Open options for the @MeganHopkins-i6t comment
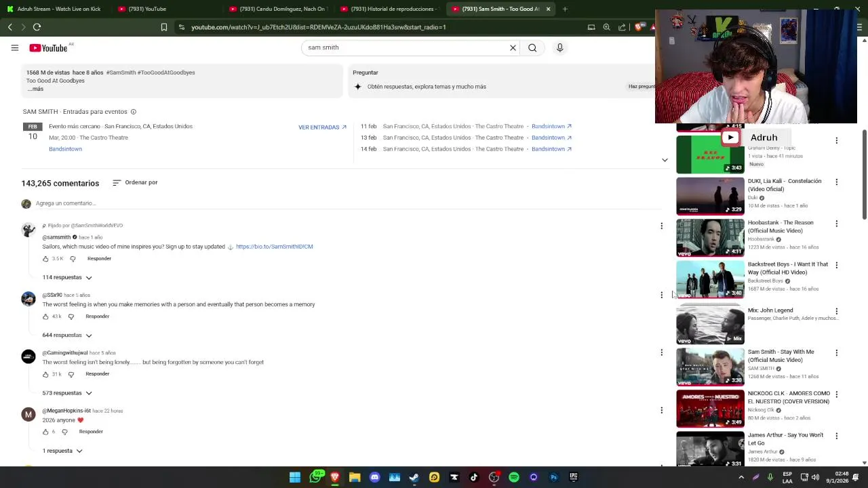The width and height of the screenshot is (868, 488). pos(661,410)
